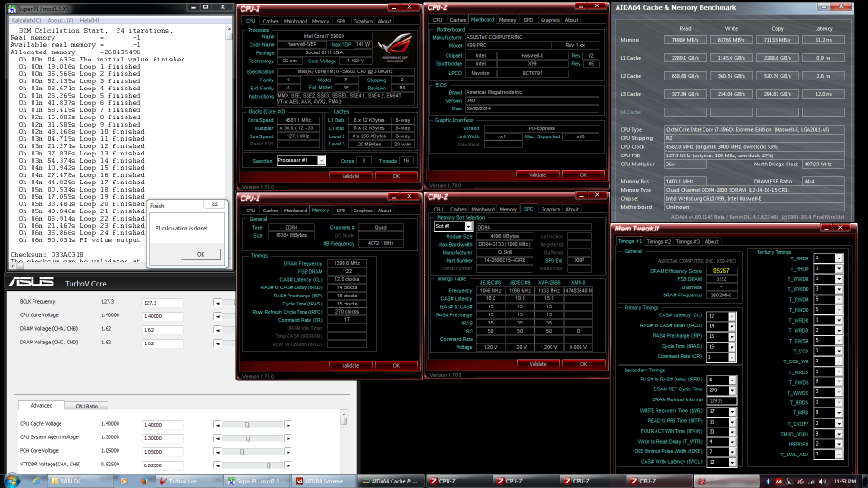Open FOUR ACT WIN Time (tFAW) dropdown
Viewport: 868px width, 488px height.
[731, 432]
